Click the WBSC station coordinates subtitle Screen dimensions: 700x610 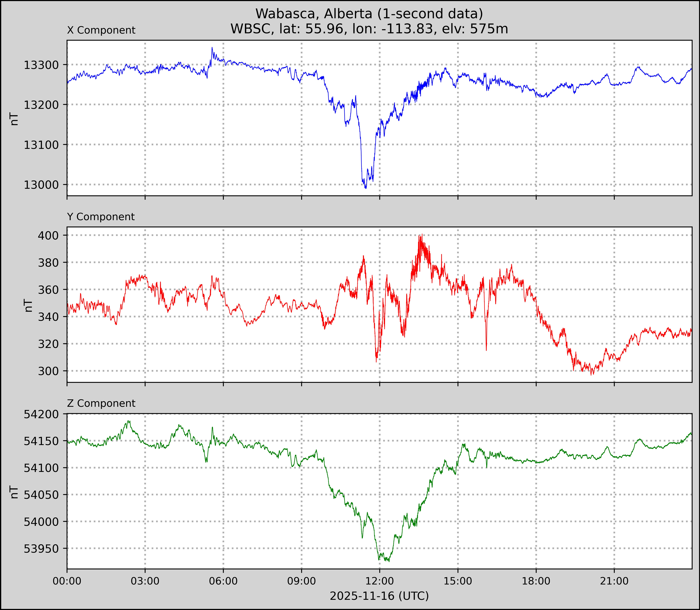[x=369, y=29]
